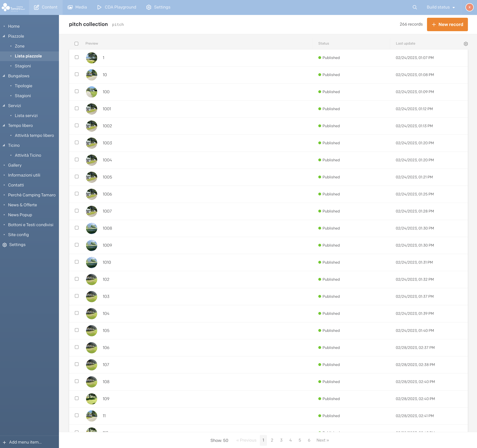
Task: Open the Build status dropdown
Action: 441,7
